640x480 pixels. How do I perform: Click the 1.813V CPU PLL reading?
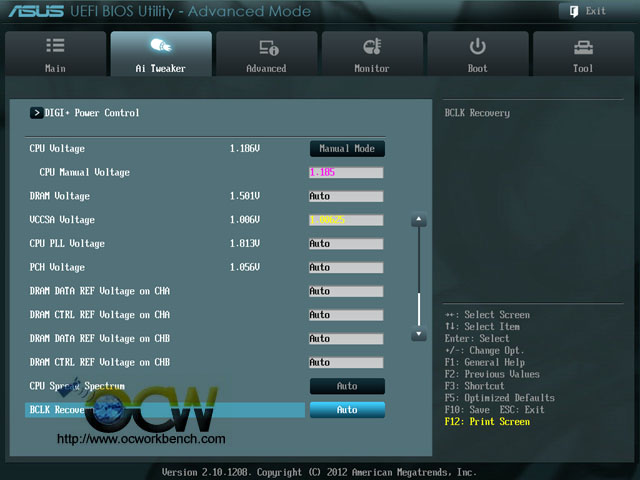coord(244,244)
